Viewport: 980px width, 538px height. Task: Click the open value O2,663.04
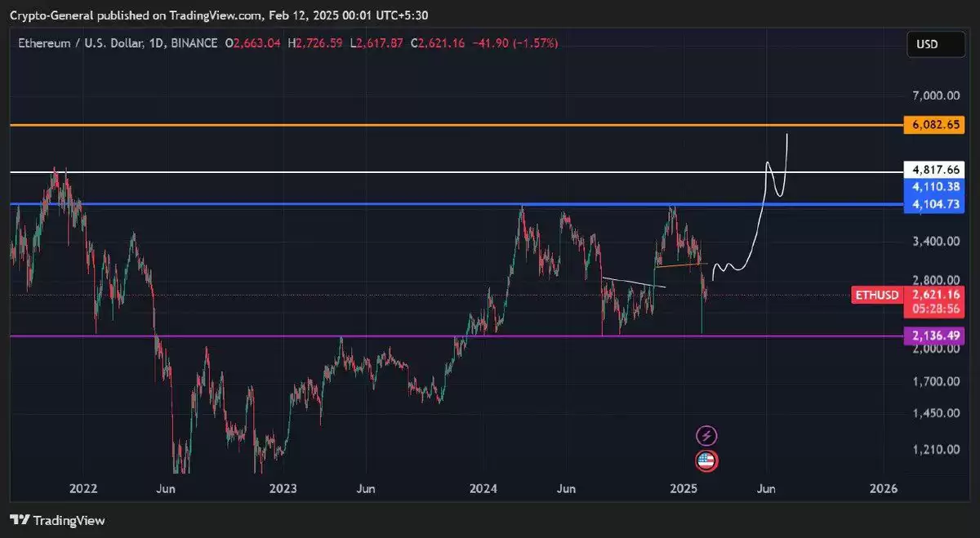[253, 42]
